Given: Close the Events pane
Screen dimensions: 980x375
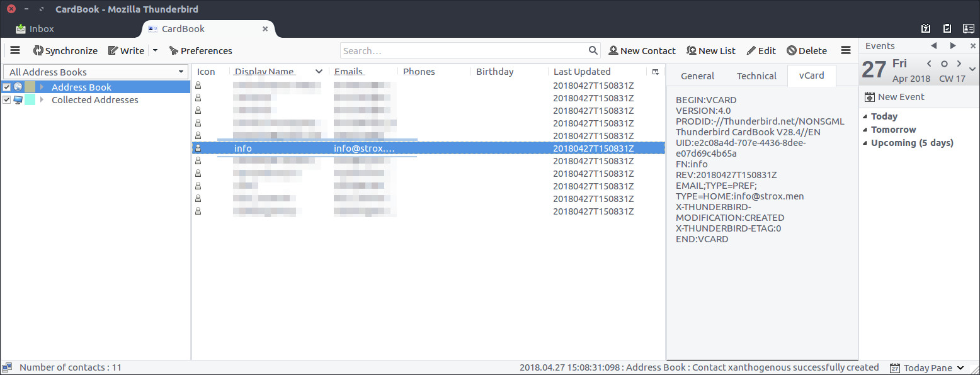Looking at the screenshot, I should coord(973,45).
